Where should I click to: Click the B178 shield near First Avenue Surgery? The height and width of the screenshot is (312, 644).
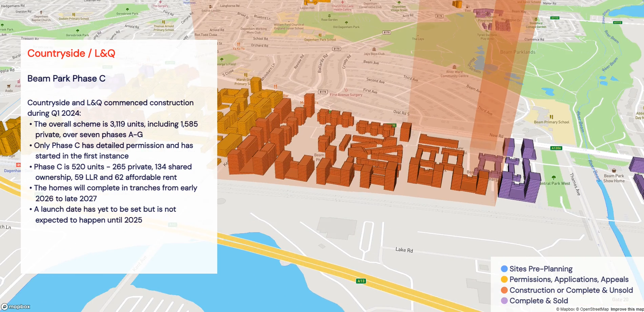[x=323, y=92]
